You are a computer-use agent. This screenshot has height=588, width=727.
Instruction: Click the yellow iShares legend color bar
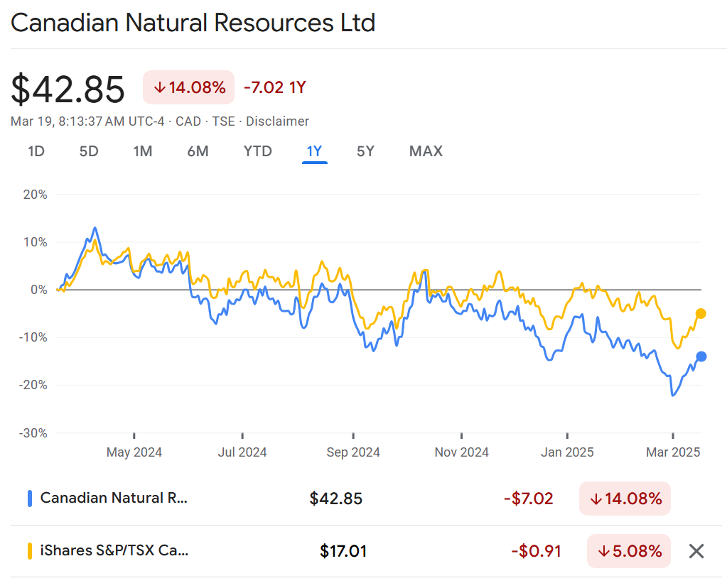coord(30,551)
